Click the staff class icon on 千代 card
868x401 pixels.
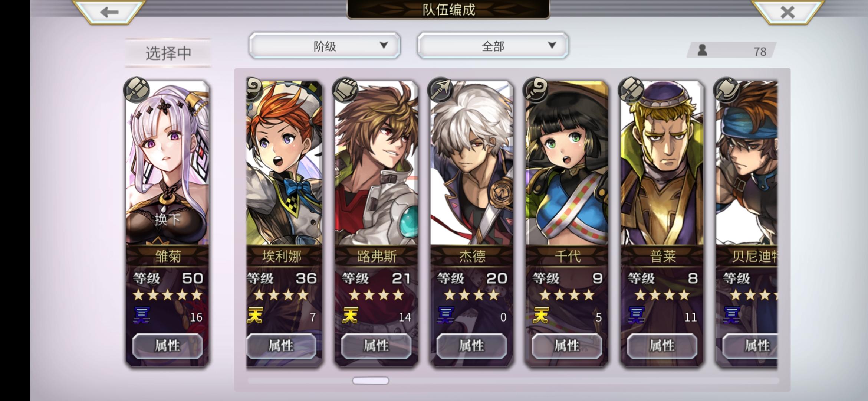(x=536, y=90)
